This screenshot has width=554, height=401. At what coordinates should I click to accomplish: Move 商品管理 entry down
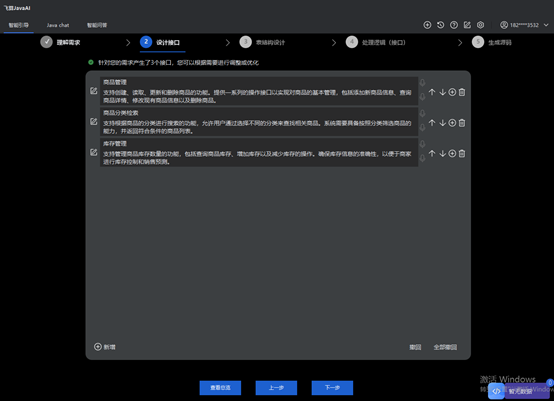click(x=442, y=92)
